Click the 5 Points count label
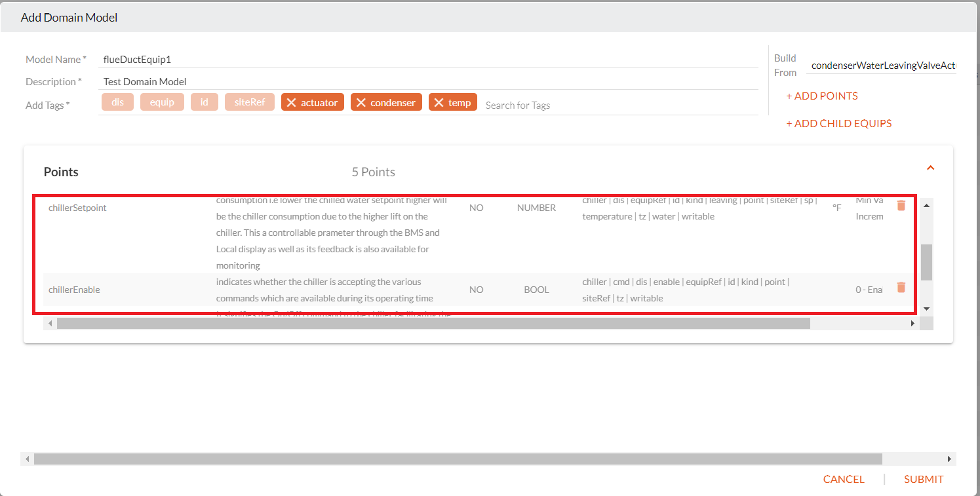Viewport: 980px width, 496px height. 374,172
